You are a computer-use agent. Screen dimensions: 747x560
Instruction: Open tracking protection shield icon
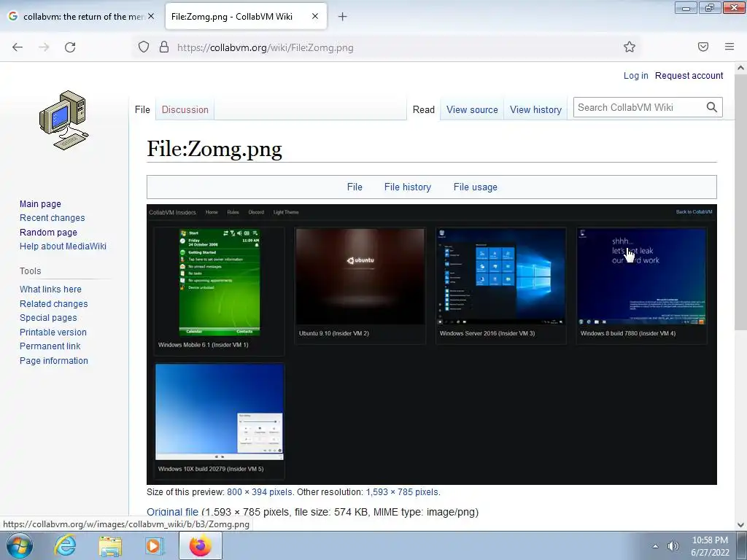pyautogui.click(x=144, y=47)
